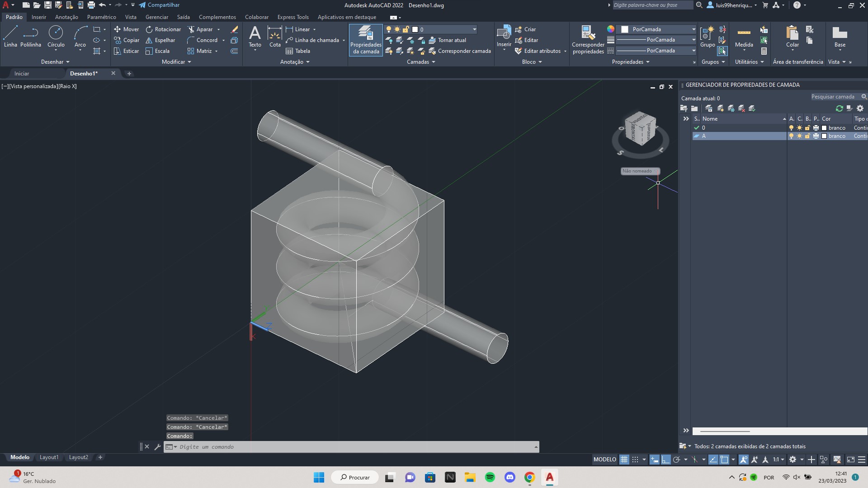Click delete layer icon in layer manager
The image size is (868, 488).
(x=741, y=108)
